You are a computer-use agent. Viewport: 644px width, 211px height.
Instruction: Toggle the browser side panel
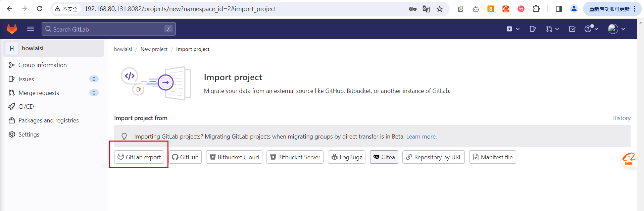559,9
